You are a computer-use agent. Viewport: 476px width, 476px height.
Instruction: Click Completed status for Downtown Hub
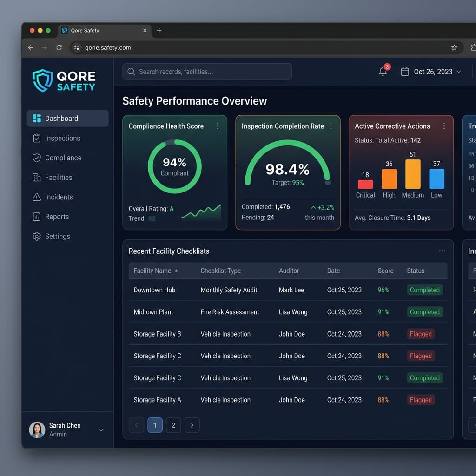coord(425,290)
